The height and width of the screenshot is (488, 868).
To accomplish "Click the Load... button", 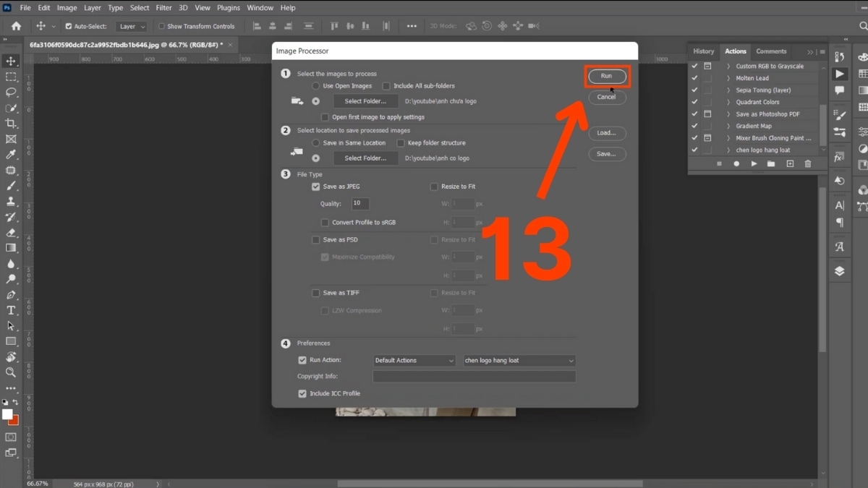I will [607, 133].
